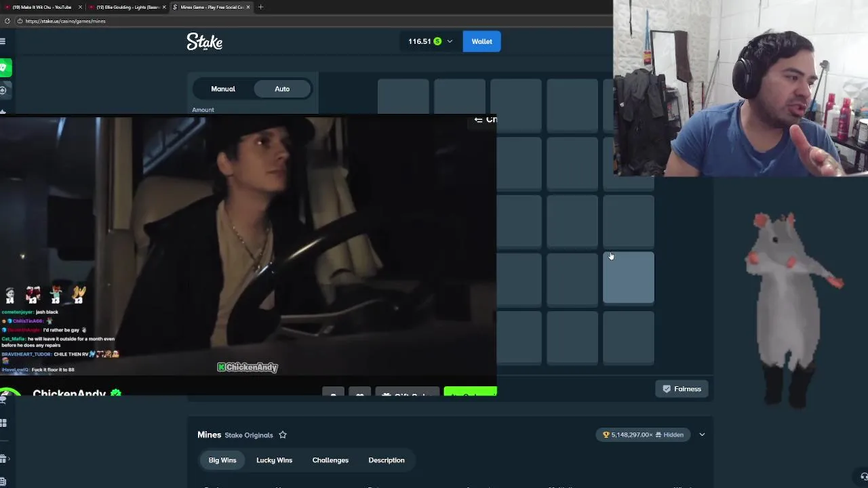Open live support headset icon

coord(864,476)
